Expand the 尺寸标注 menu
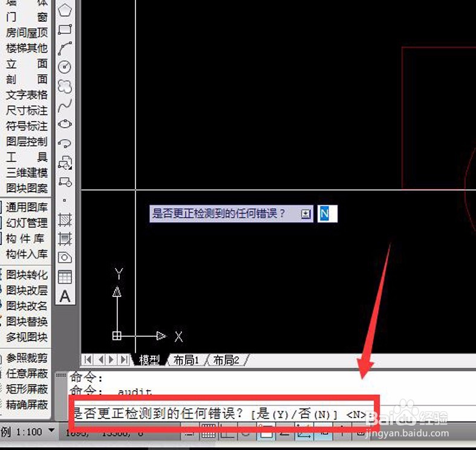Viewport: 476px width, 450px height. click(27, 110)
